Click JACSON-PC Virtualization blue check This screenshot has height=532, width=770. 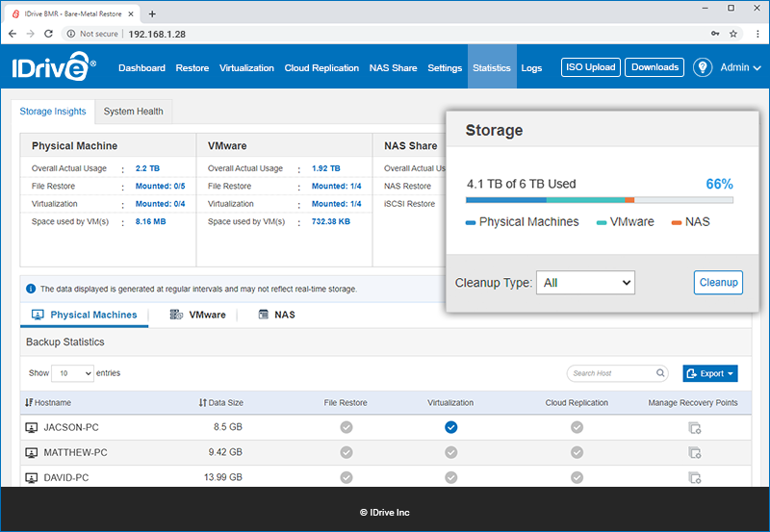pyautogui.click(x=450, y=427)
